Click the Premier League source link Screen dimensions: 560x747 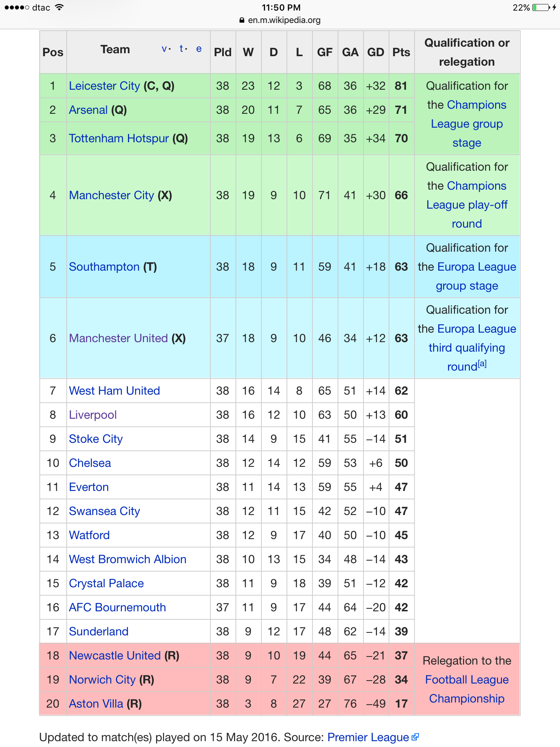coord(368,737)
